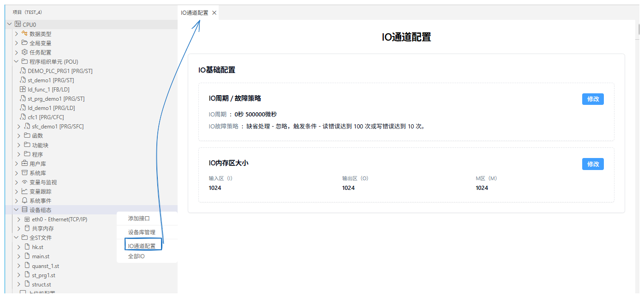Screen dimensions: 644x298
Task: Click the DEMO_PLC_PRG1 program file icon
Action: 23,71
